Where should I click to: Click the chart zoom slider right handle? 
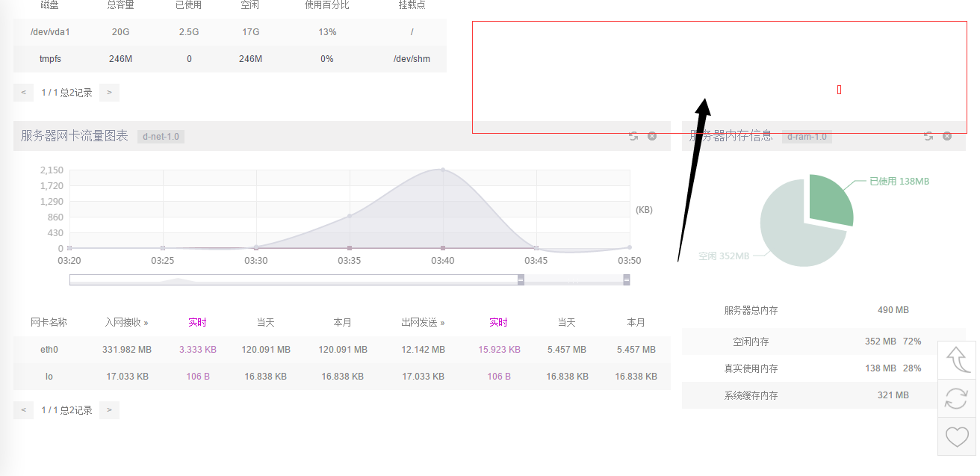pyautogui.click(x=626, y=279)
